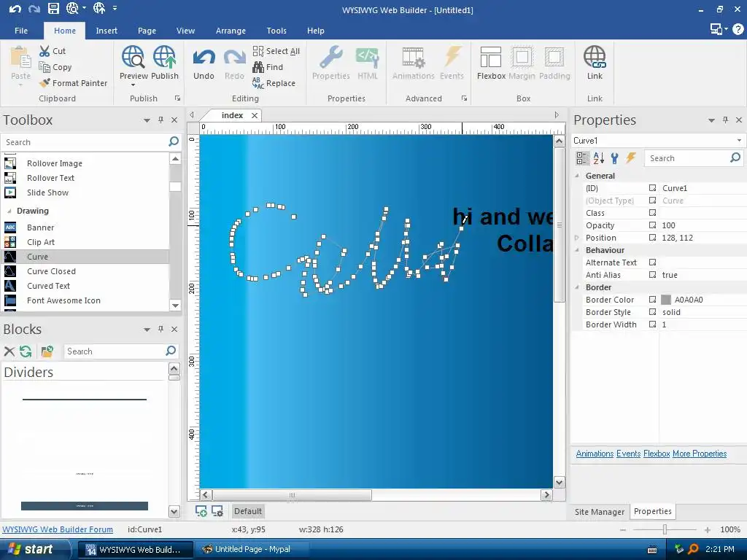Viewport: 747px width, 560px height.
Task: Open the Find binoculars tool
Action: [x=268, y=67]
